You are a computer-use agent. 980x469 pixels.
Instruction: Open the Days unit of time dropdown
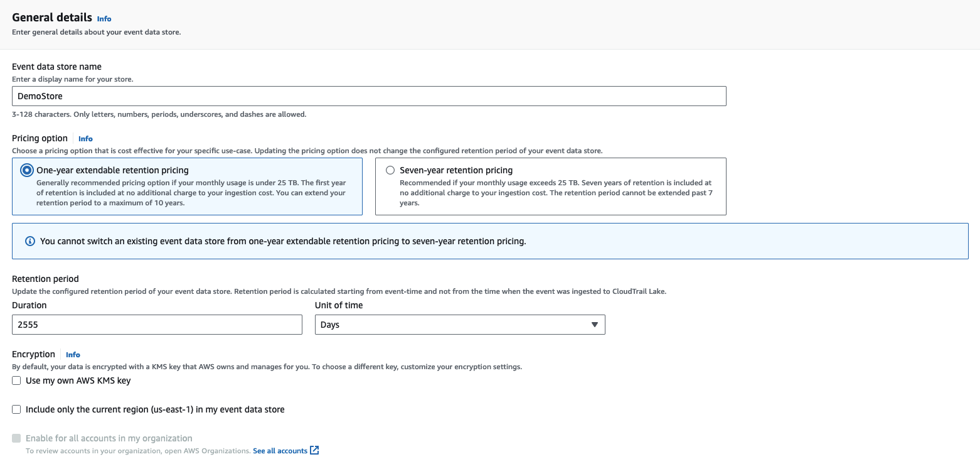click(x=460, y=325)
